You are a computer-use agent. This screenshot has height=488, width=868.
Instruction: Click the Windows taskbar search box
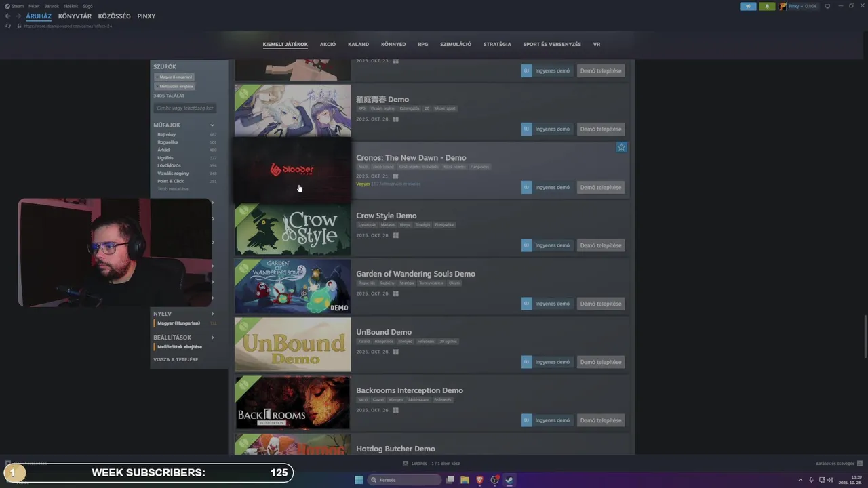[x=405, y=480]
